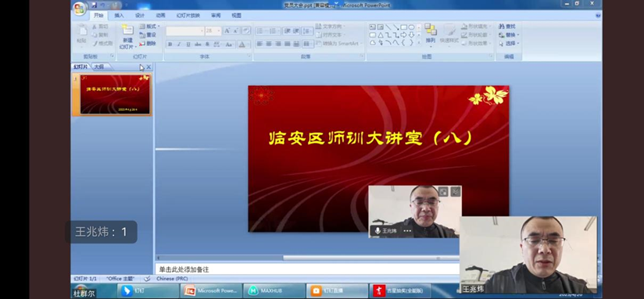Switch to the Outline (大纲) pane tab
This screenshot has width=644, height=299.
coord(99,66)
